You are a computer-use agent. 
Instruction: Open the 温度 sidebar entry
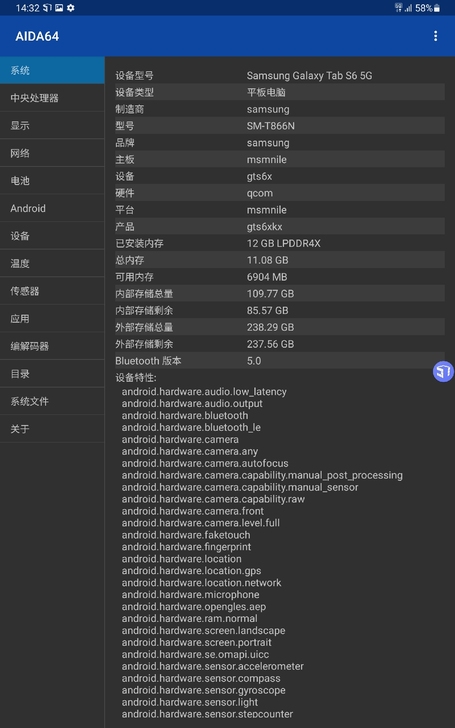click(52, 264)
